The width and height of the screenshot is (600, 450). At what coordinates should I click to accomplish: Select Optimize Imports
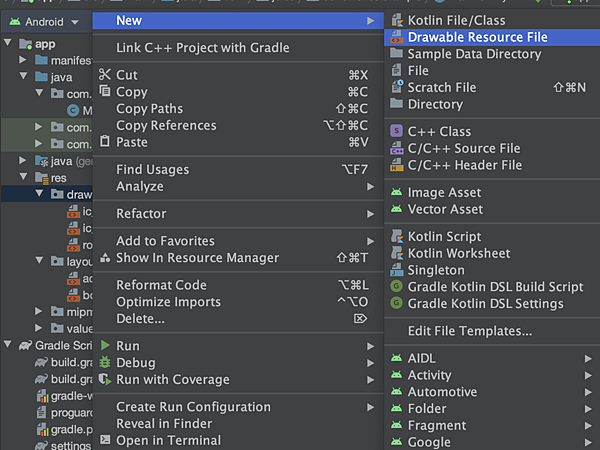[238, 302]
